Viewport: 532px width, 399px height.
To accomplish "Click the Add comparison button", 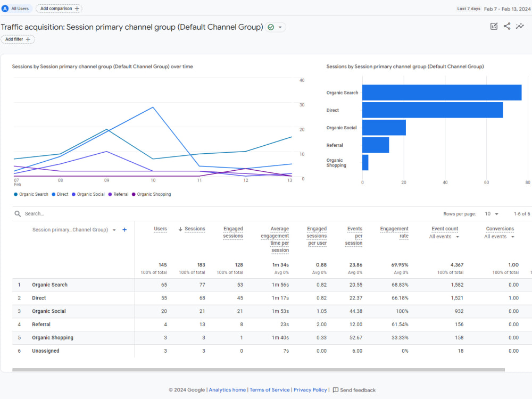I will pyautogui.click(x=59, y=9).
